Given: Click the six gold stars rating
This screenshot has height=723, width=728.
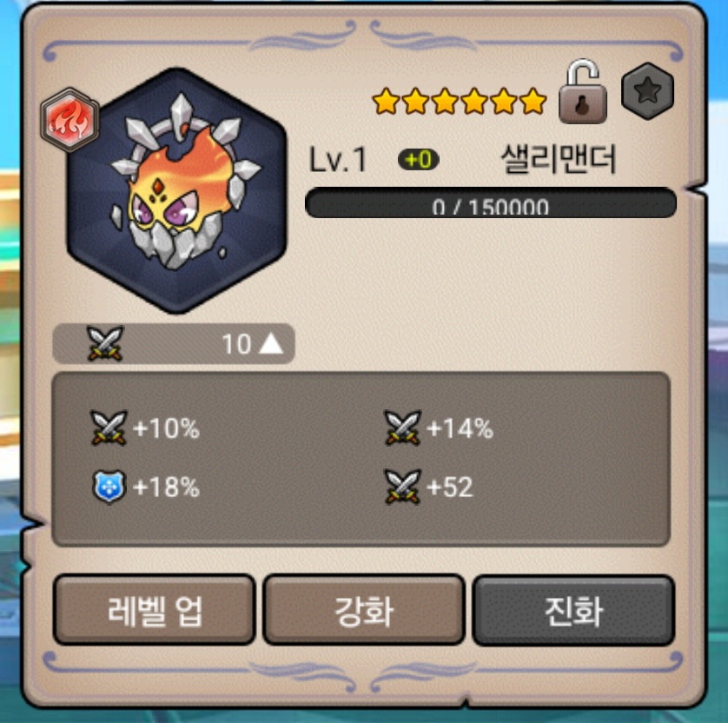Looking at the screenshot, I should [x=460, y=101].
